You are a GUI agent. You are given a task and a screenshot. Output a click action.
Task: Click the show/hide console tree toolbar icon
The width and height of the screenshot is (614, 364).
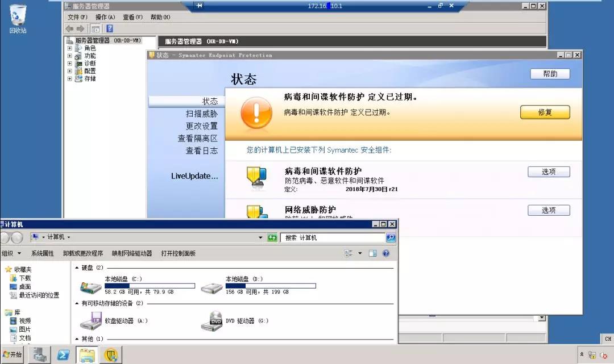click(95, 28)
